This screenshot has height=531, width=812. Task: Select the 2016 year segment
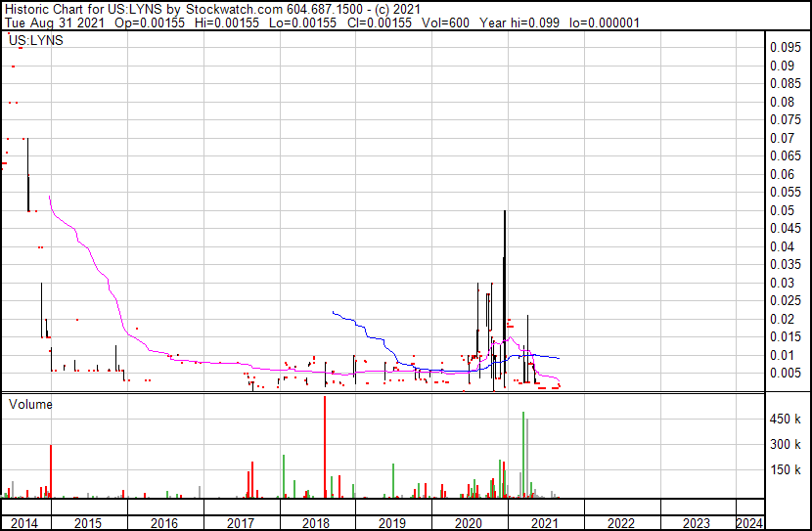[164, 523]
